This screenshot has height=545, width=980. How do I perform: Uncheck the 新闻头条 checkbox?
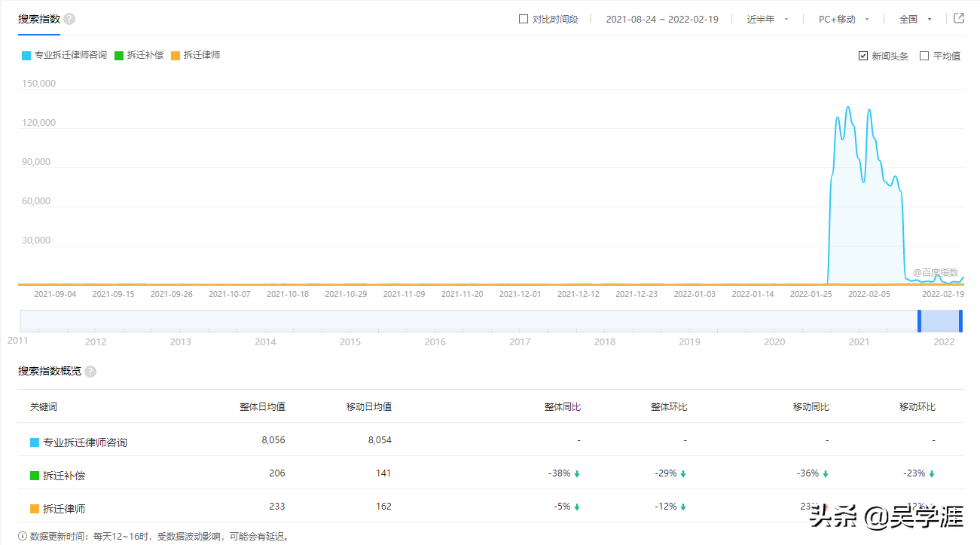click(863, 55)
